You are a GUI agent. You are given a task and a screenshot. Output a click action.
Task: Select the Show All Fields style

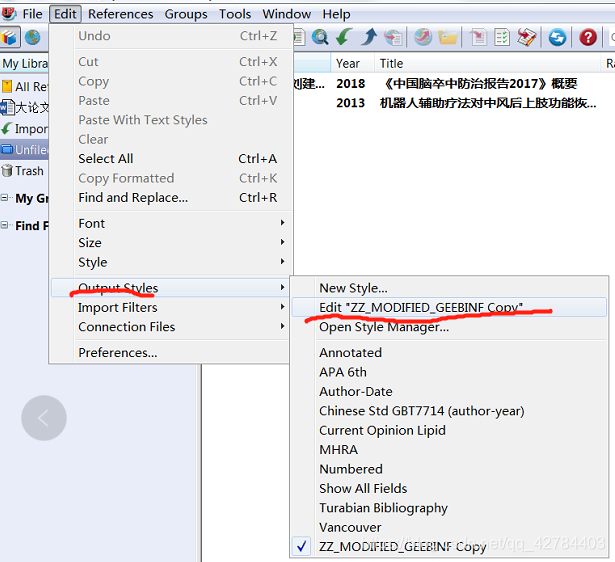[449, 488]
